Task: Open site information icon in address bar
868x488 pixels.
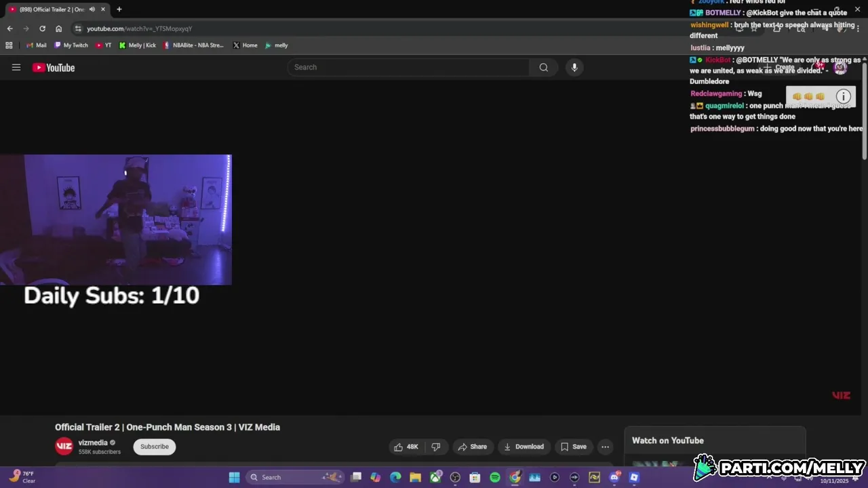Action: [x=78, y=28]
